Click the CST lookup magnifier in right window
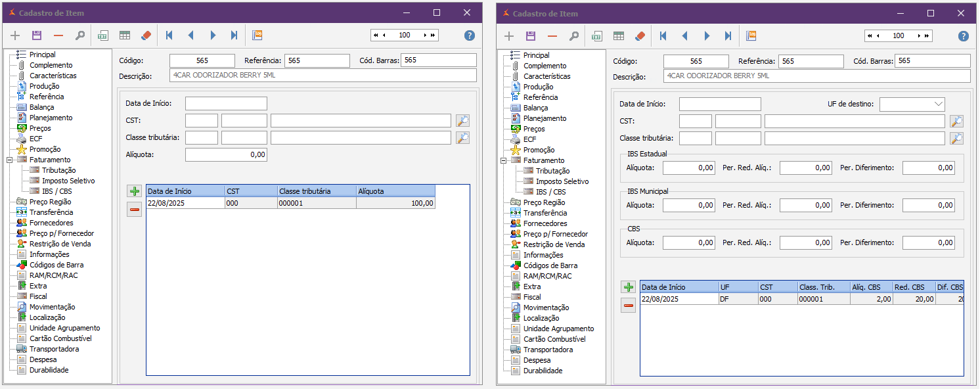Screen dimensions: 980x389 pyautogui.click(x=956, y=122)
